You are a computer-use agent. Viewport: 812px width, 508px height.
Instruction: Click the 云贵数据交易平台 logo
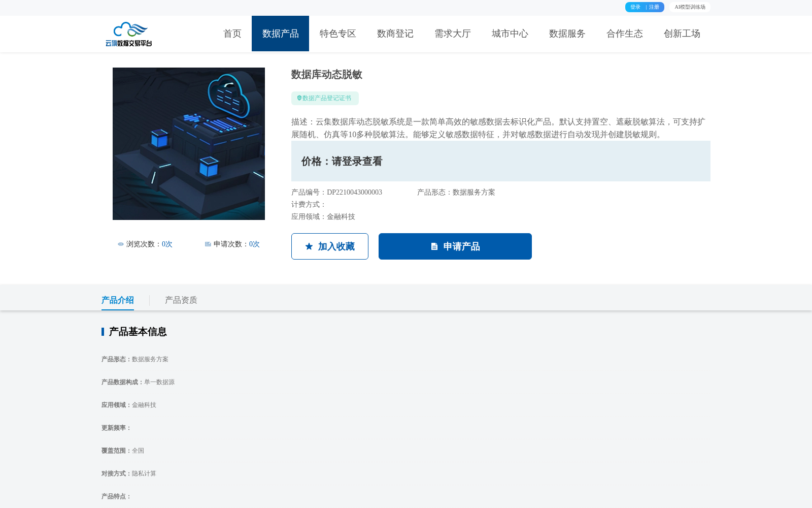pyautogui.click(x=129, y=34)
